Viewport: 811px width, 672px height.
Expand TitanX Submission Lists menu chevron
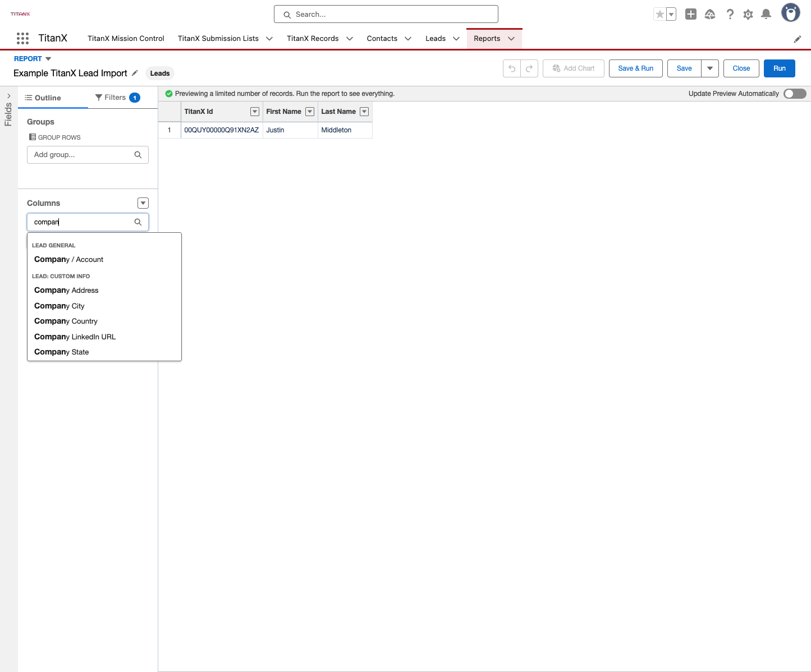[269, 39]
